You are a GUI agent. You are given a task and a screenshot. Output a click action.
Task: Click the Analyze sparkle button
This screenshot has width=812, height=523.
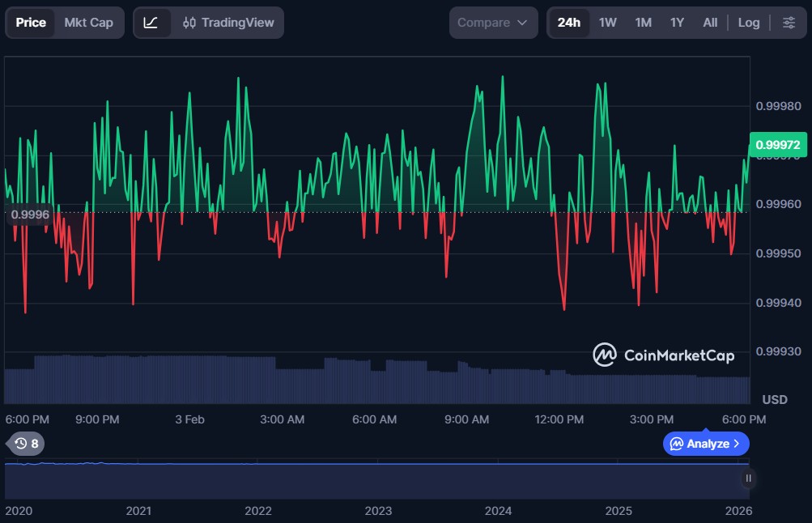(705, 444)
